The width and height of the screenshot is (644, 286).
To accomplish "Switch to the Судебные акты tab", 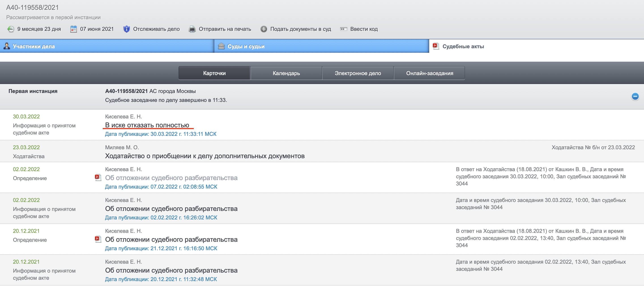I will (x=463, y=46).
